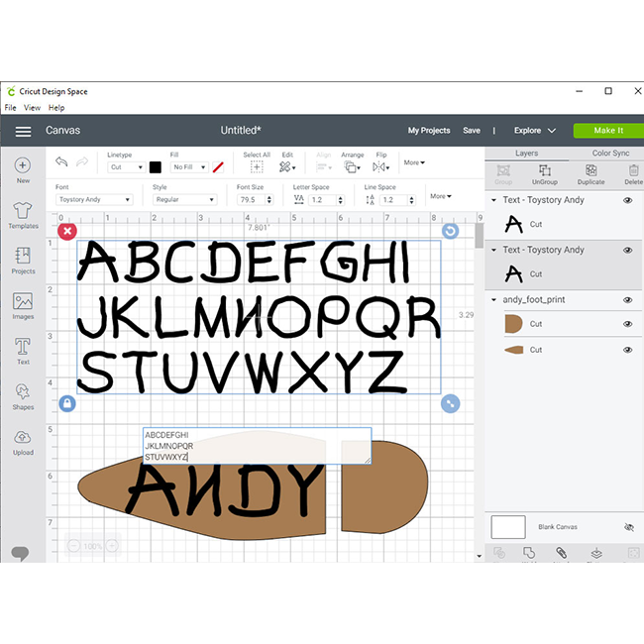Screen dimensions: 644x644
Task: Select the Text tool
Action: coord(23,346)
